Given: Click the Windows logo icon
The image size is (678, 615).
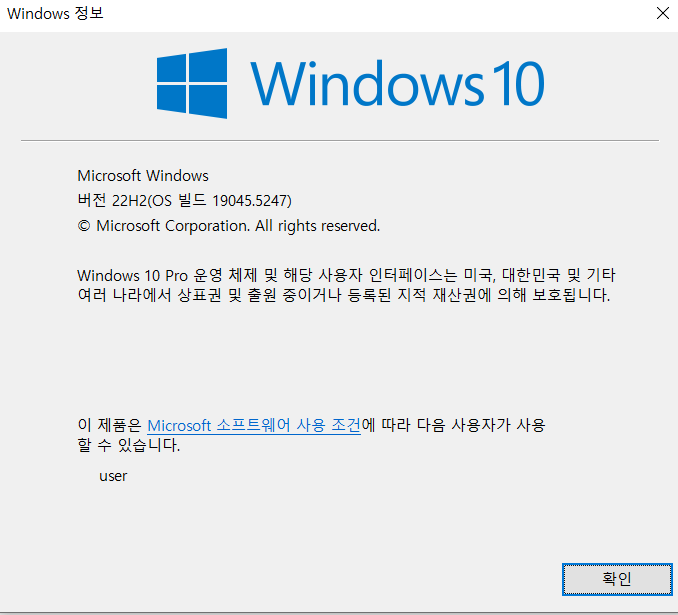Looking at the screenshot, I should click(x=192, y=83).
